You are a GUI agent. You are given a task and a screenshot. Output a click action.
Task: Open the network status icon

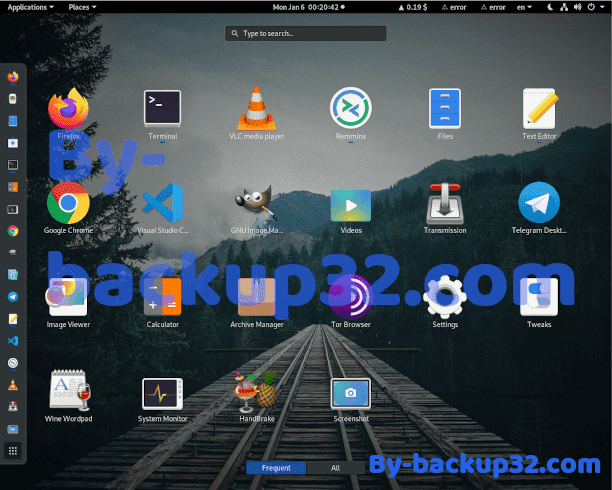coord(564,7)
